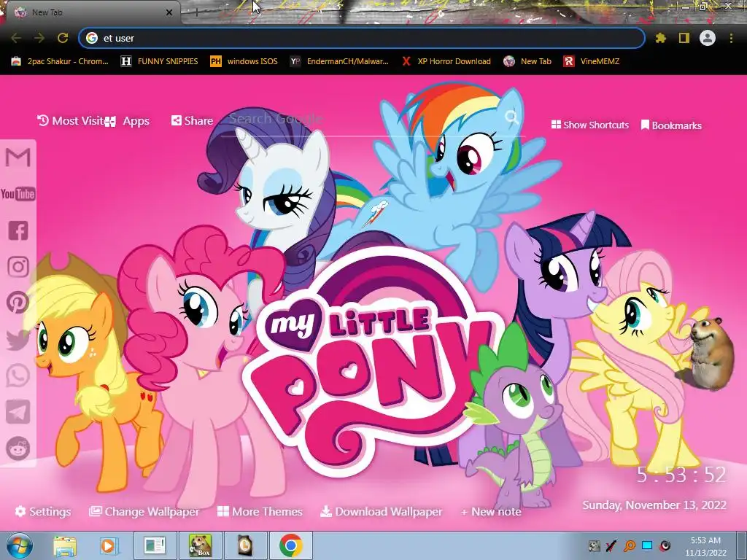Open Pinterest sidebar shortcut
The width and height of the screenshot is (747, 560).
click(x=18, y=303)
